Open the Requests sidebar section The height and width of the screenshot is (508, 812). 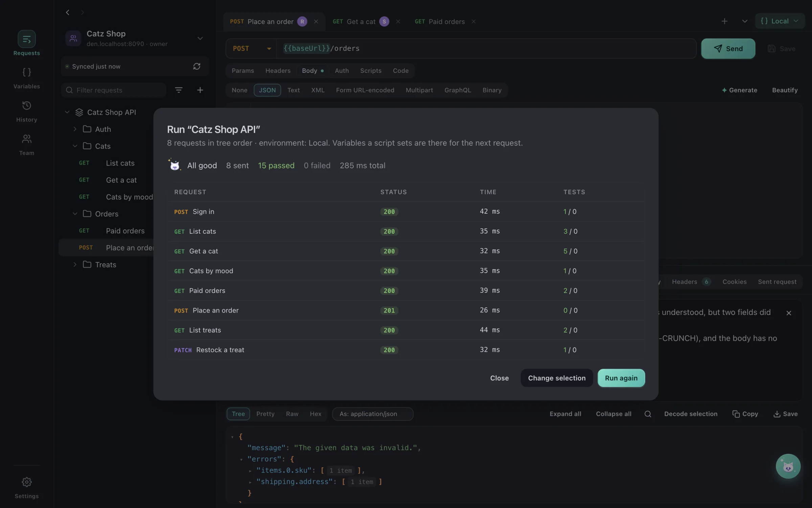point(26,43)
